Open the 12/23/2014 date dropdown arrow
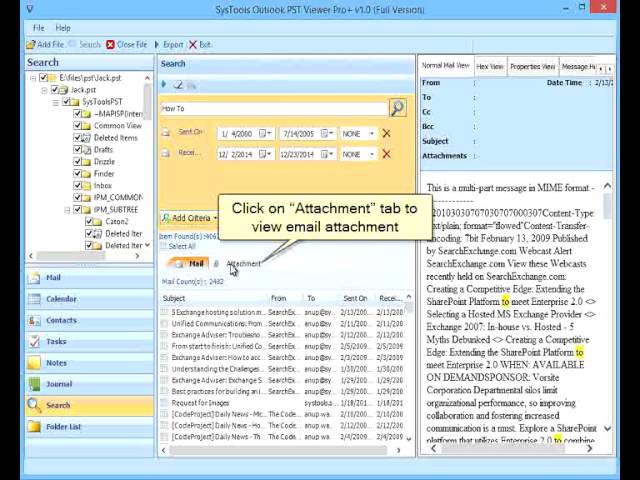 coord(331,154)
